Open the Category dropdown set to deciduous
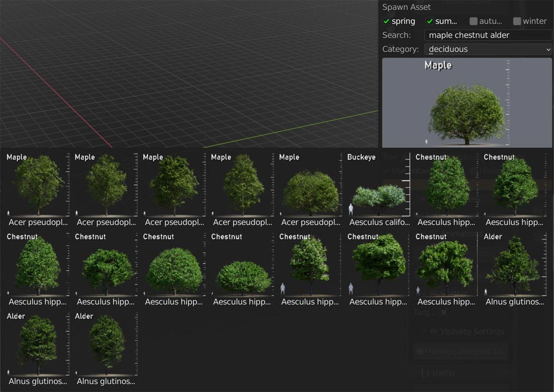Screen dimensions: 554x392 point(488,50)
